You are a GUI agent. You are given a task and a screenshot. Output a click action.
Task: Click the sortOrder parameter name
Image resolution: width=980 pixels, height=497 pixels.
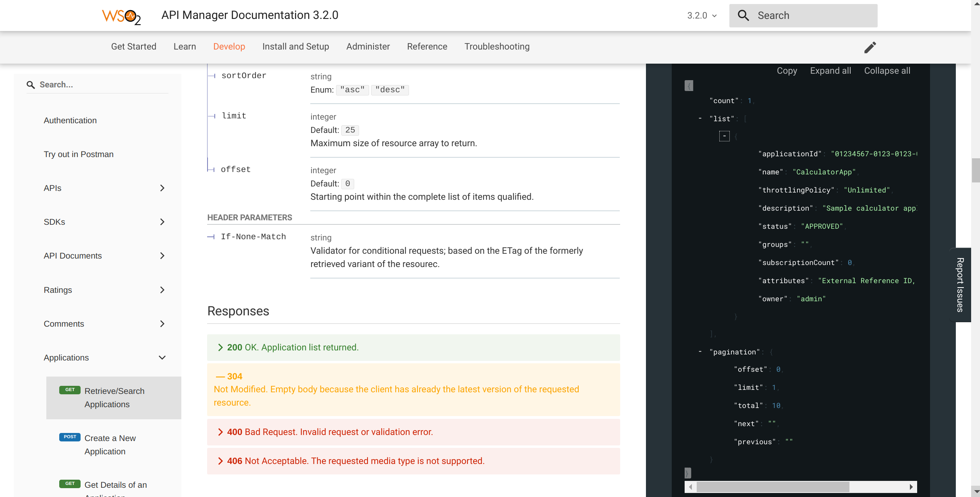point(244,76)
